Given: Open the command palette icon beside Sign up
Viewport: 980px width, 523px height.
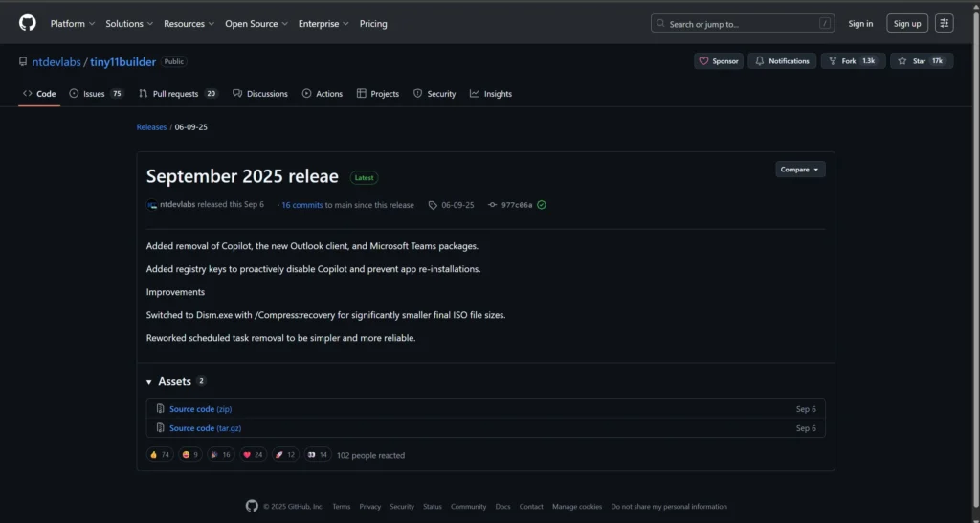Looking at the screenshot, I should (944, 23).
